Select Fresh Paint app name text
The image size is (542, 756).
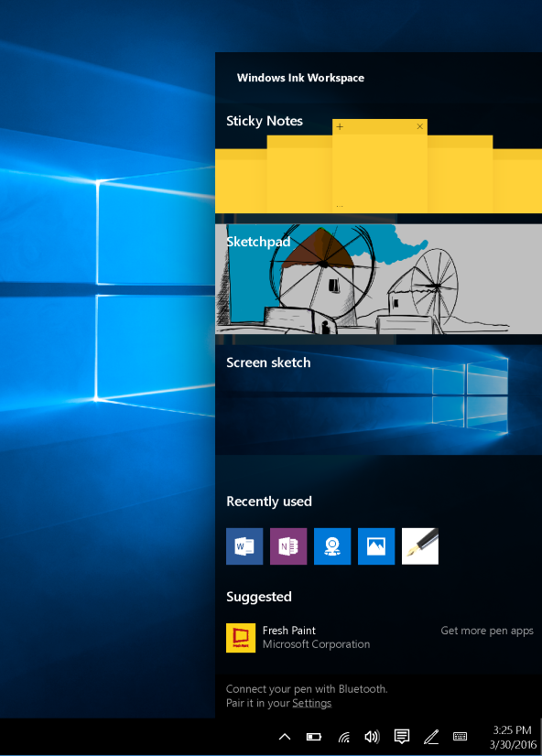pyautogui.click(x=288, y=631)
